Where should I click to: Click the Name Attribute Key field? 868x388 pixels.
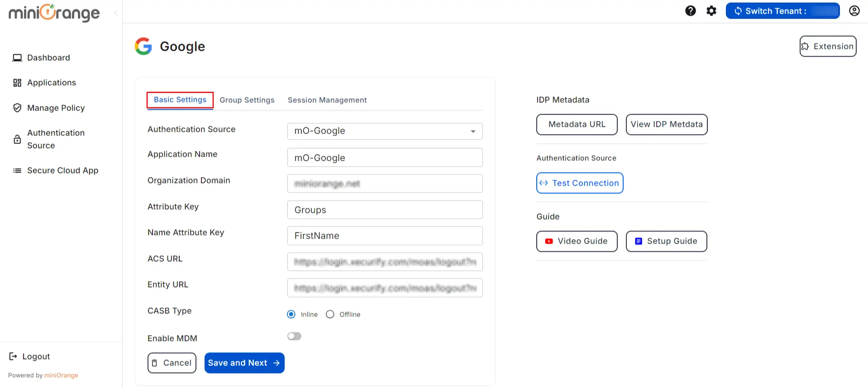pos(385,235)
